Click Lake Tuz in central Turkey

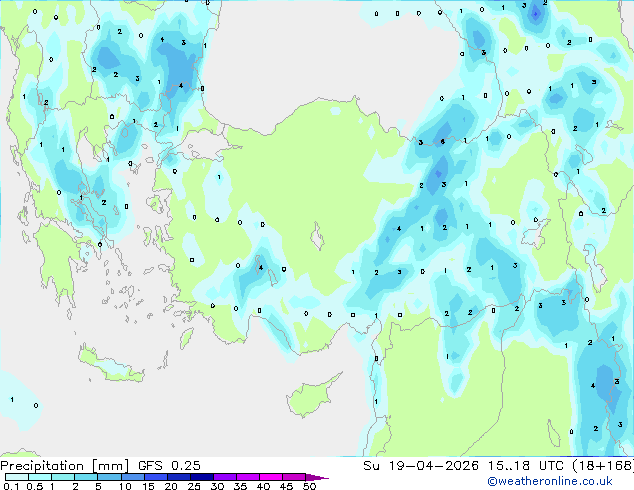318,237
